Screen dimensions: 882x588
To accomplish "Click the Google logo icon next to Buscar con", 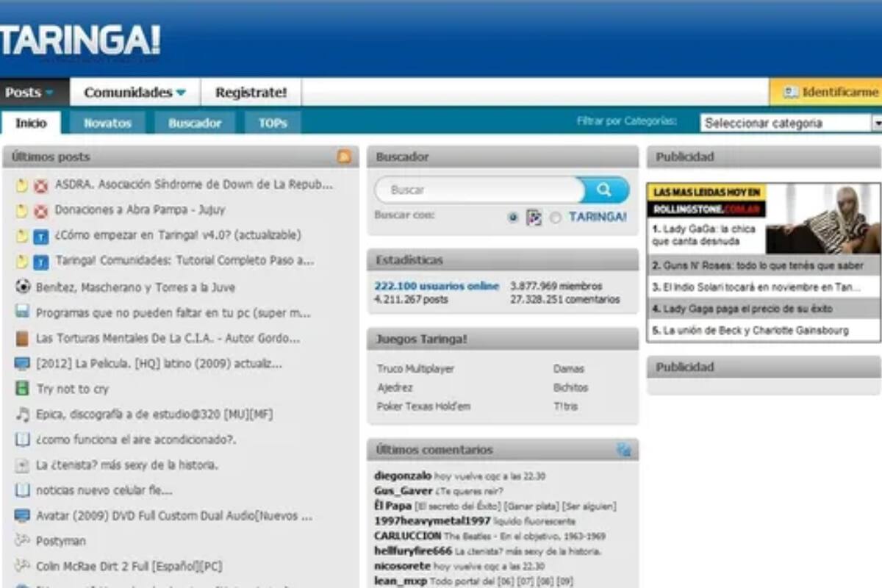I will click(x=534, y=218).
